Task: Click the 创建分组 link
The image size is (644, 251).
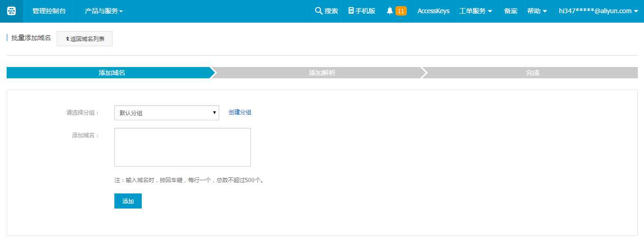Action: pyautogui.click(x=240, y=112)
